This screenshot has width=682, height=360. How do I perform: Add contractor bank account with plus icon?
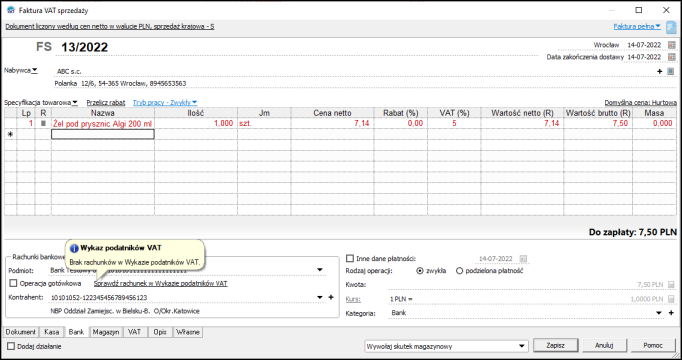click(x=331, y=297)
